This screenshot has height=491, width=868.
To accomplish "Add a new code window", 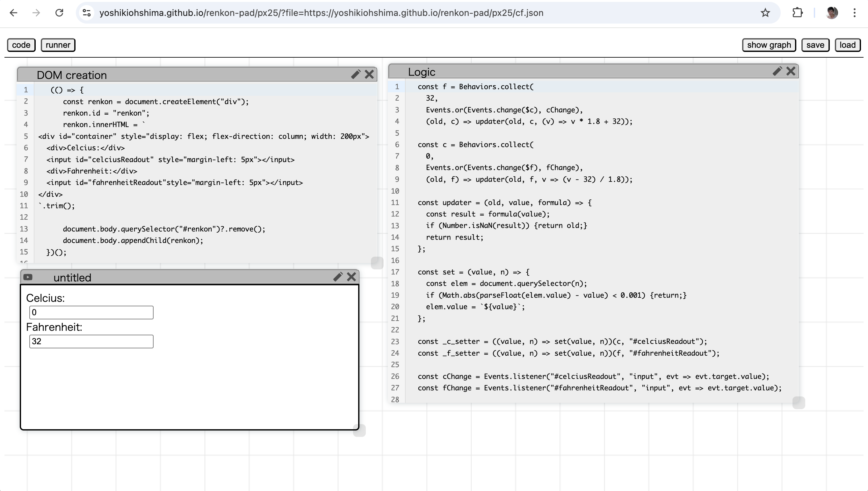I will [21, 45].
